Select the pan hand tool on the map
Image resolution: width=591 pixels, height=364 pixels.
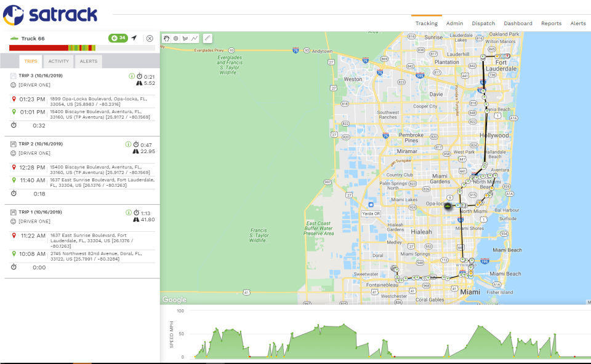click(166, 38)
